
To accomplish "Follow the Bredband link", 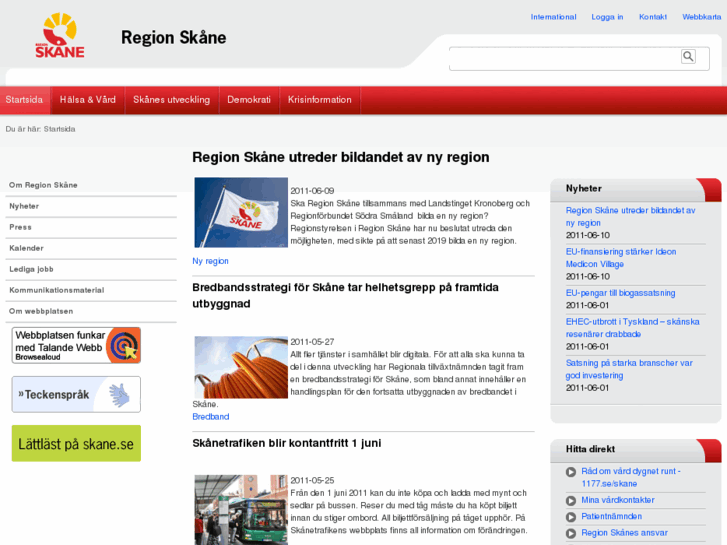I will coord(211,417).
